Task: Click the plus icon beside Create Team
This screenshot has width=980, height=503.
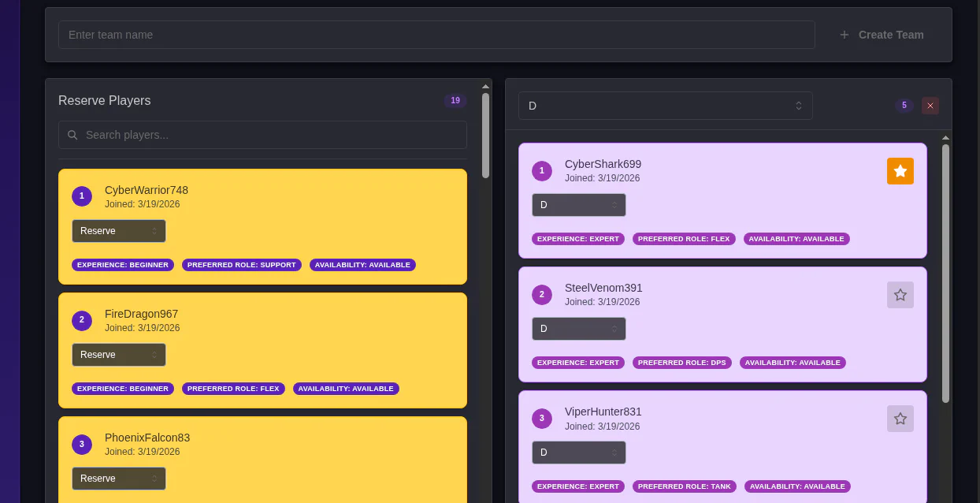Action: pyautogui.click(x=844, y=35)
